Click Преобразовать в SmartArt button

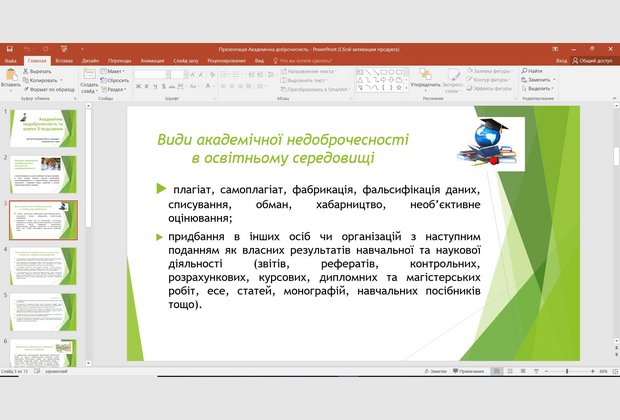tap(314, 89)
